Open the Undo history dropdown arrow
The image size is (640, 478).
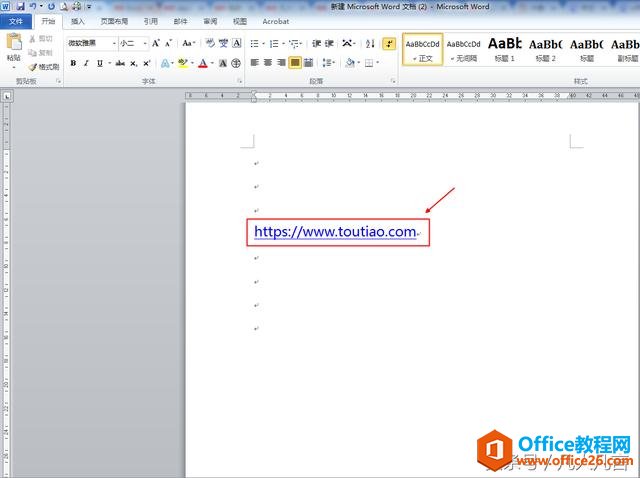click(41, 7)
